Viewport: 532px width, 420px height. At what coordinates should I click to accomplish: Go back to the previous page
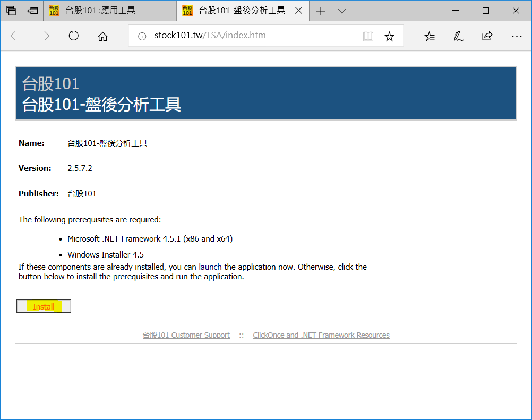[15, 36]
